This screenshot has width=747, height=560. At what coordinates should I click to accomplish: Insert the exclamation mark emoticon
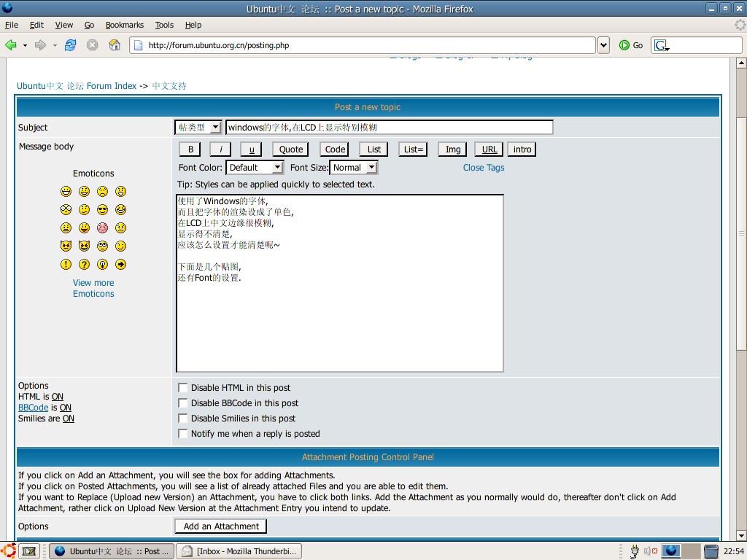click(66, 264)
